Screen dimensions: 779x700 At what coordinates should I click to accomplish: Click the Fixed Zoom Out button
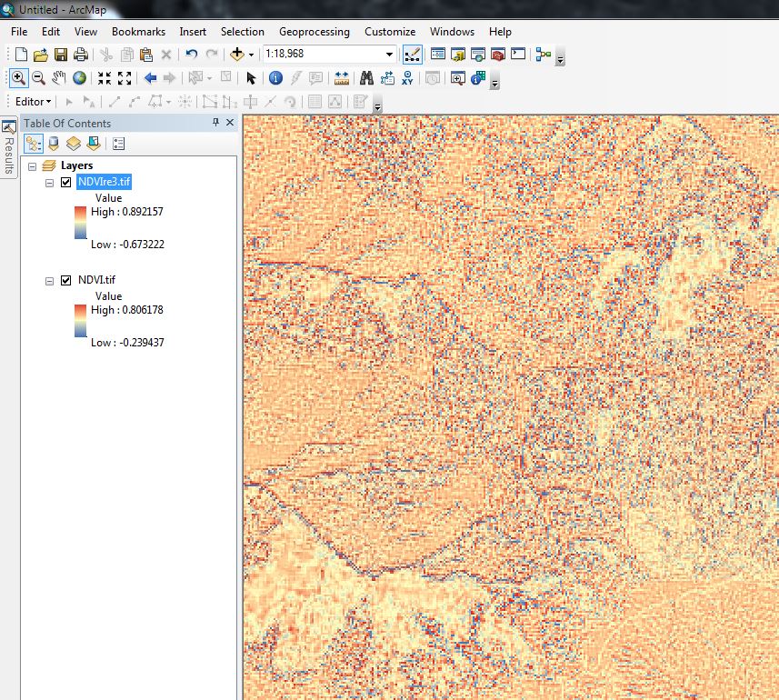point(125,78)
